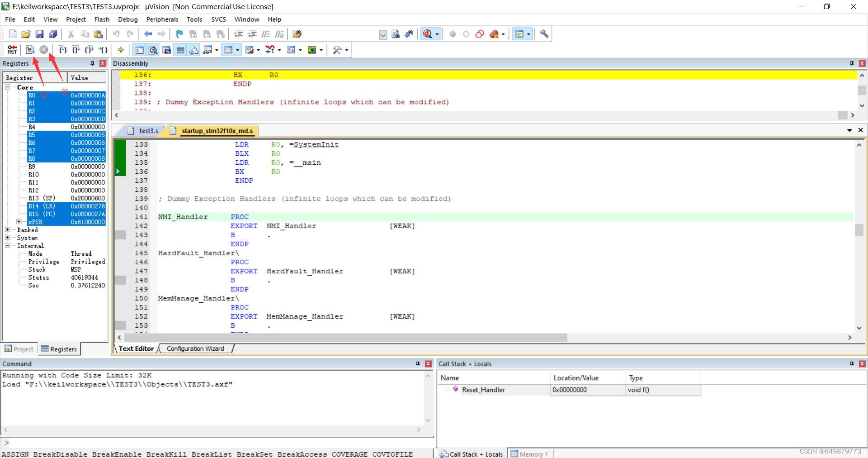Click the Navigate Backwards blue arrow
This screenshot has width=868, height=458.
point(148,34)
